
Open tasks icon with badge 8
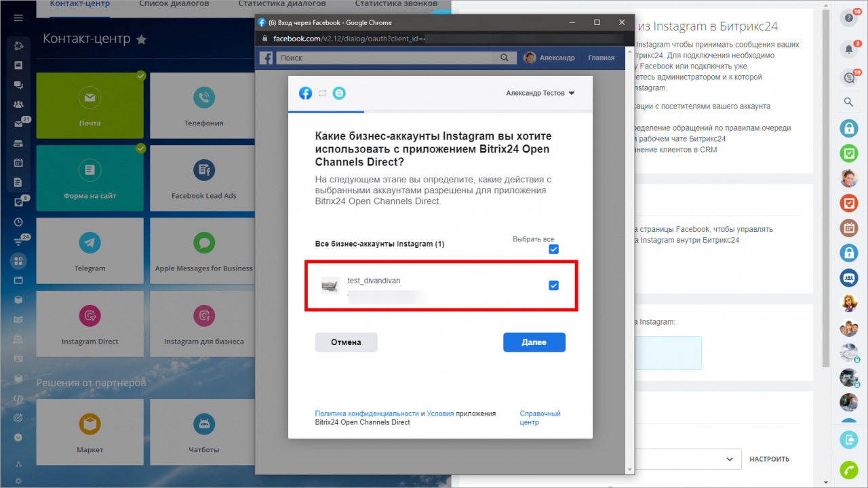pyautogui.click(x=18, y=202)
